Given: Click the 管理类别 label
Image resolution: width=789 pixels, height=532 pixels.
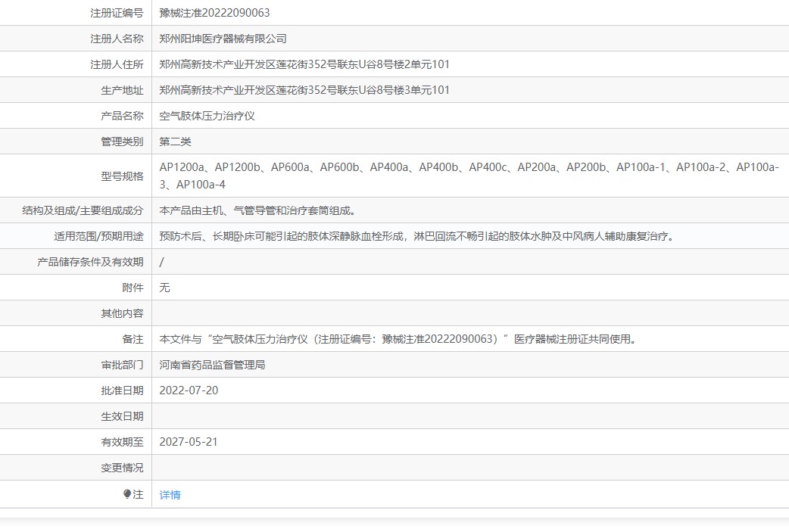Looking at the screenshot, I should coord(122,142).
